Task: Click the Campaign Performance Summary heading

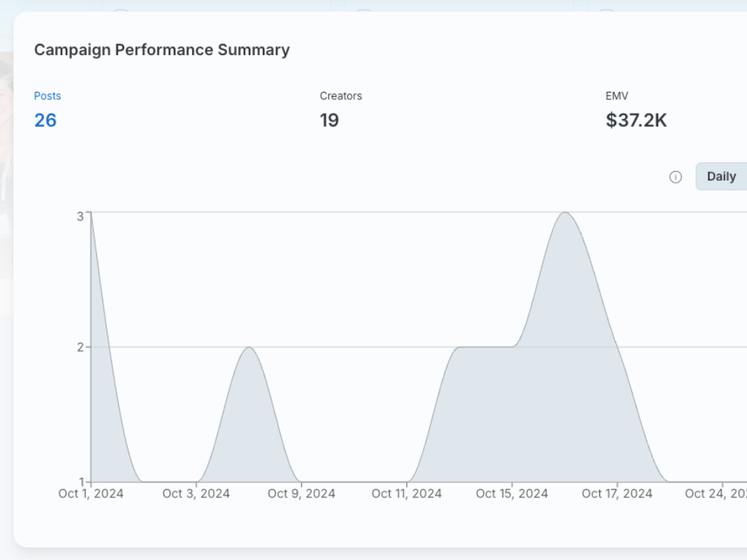Action: [x=162, y=50]
